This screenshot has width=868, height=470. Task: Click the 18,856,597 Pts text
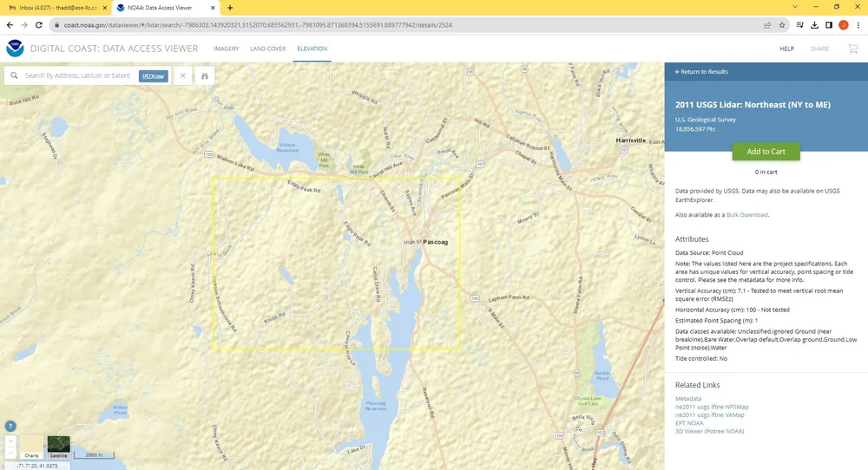[694, 129]
